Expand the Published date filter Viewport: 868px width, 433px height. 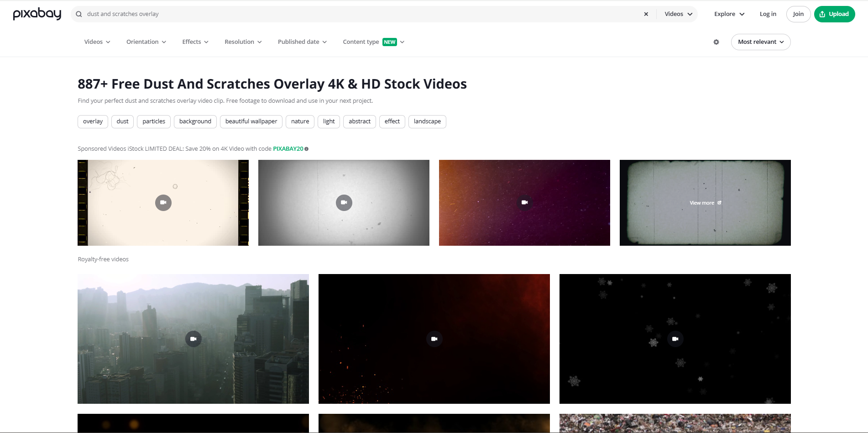(302, 42)
